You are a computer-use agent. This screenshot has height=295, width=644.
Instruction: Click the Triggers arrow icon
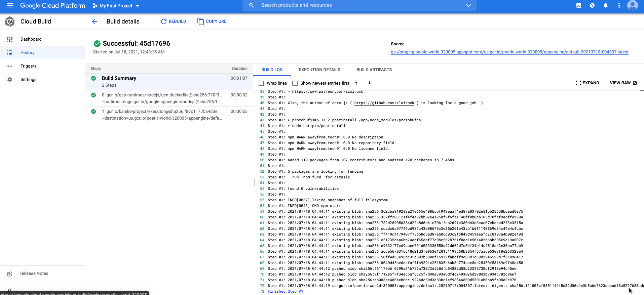pyautogui.click(x=10, y=66)
